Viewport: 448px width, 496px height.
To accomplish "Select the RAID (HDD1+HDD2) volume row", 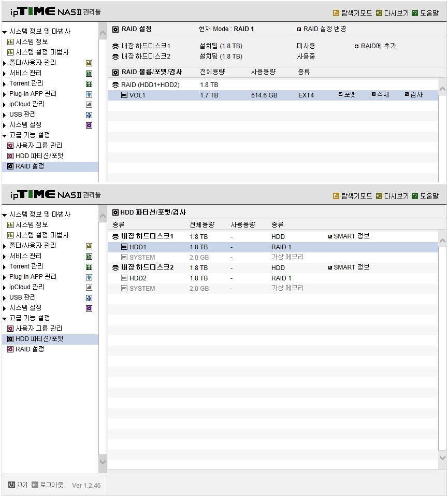I will [272, 85].
